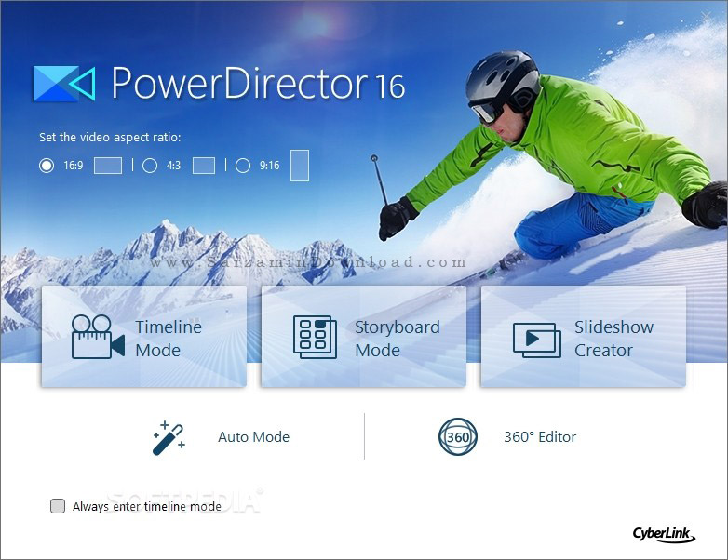
Task: Click the CyberLink logo
Action: pos(664,534)
